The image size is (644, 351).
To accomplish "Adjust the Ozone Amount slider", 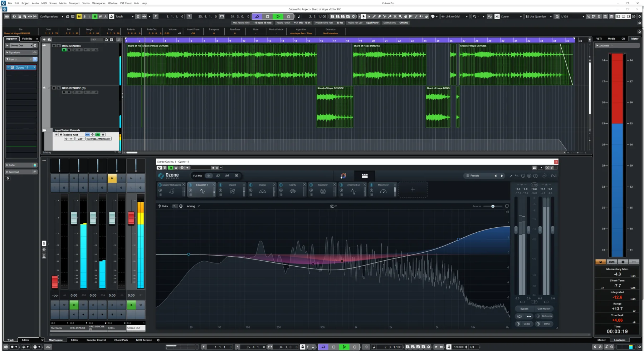I will (x=493, y=206).
